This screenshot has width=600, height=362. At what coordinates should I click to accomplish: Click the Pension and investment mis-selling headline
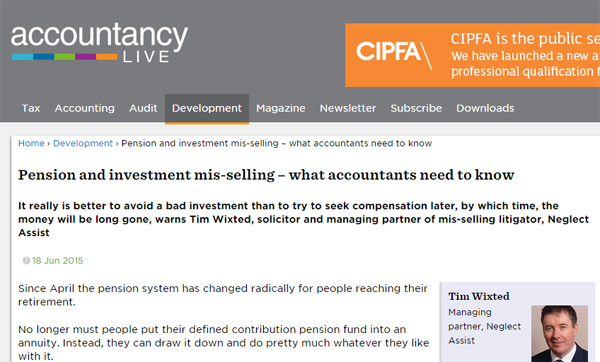pyautogui.click(x=266, y=175)
